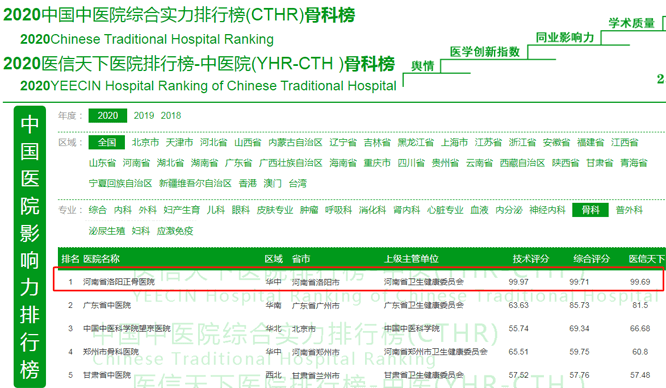Screen dimensions: 666x388
Task: Choose the 肾内科 specialty
Action: coord(406,210)
